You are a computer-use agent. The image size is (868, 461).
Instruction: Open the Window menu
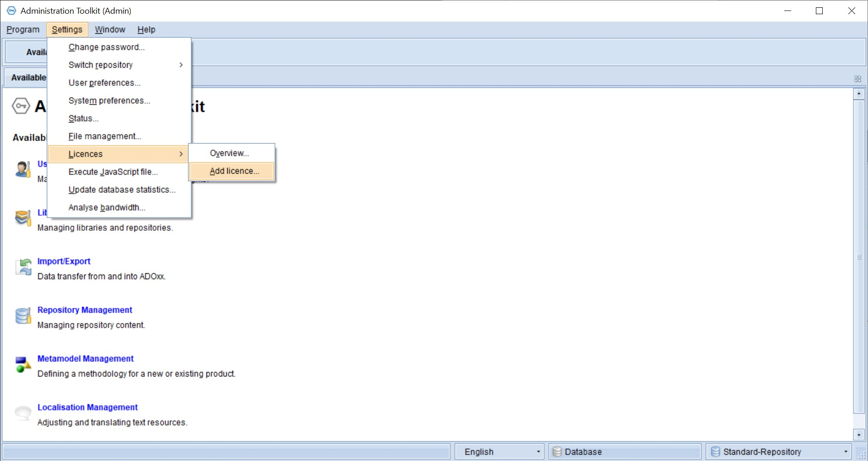tap(110, 30)
